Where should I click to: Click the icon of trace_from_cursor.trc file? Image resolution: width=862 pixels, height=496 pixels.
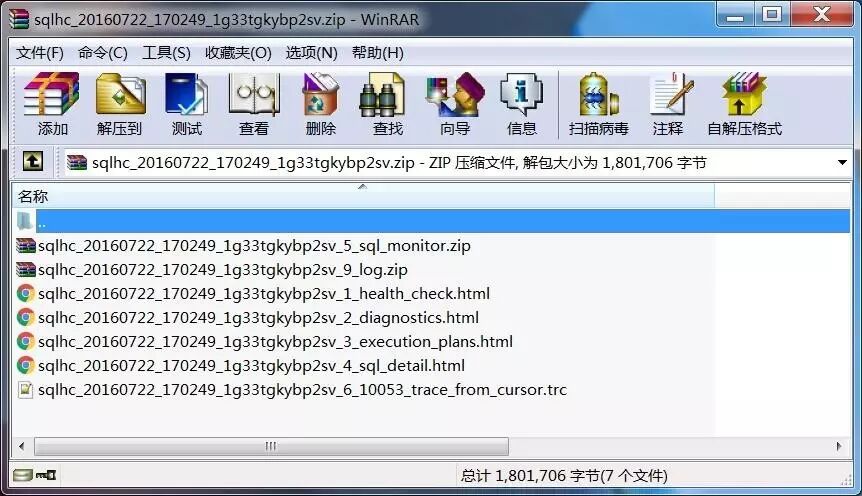coord(25,389)
